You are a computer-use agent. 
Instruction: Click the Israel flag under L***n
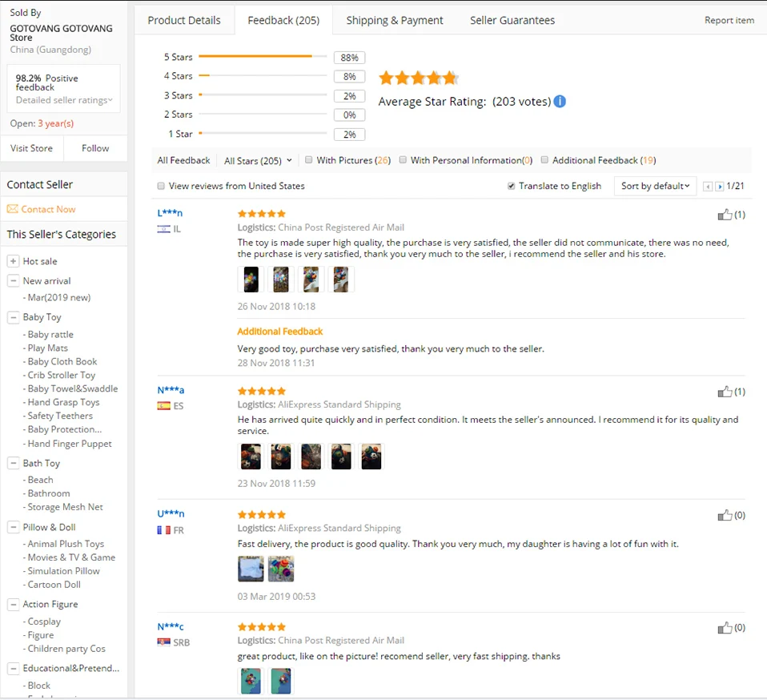coord(163,229)
